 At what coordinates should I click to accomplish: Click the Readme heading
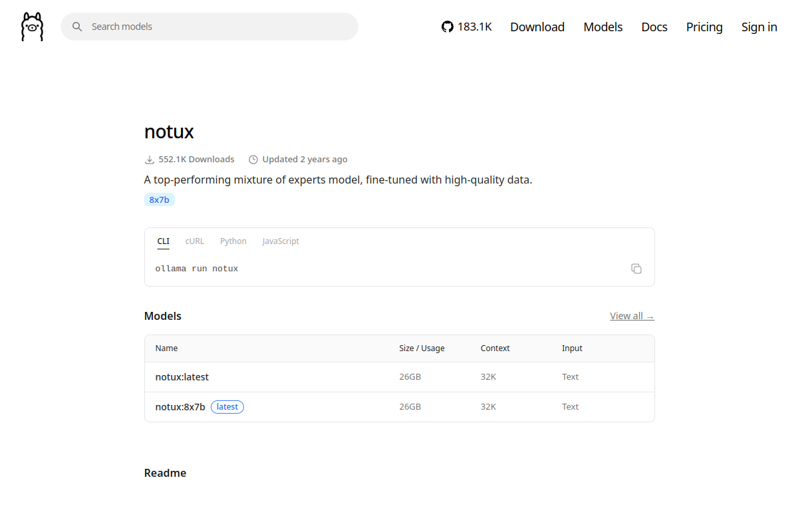coord(165,473)
